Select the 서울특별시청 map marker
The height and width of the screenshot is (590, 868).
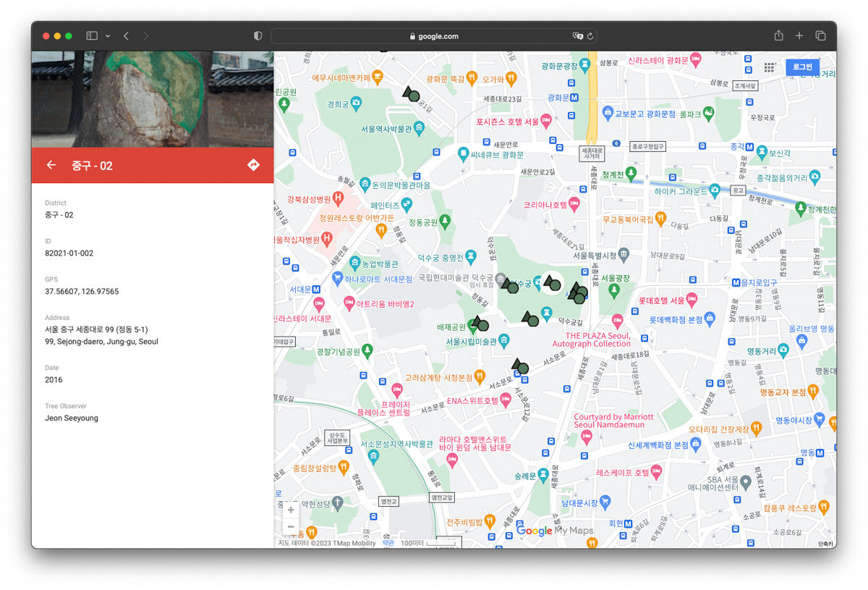pos(624,255)
